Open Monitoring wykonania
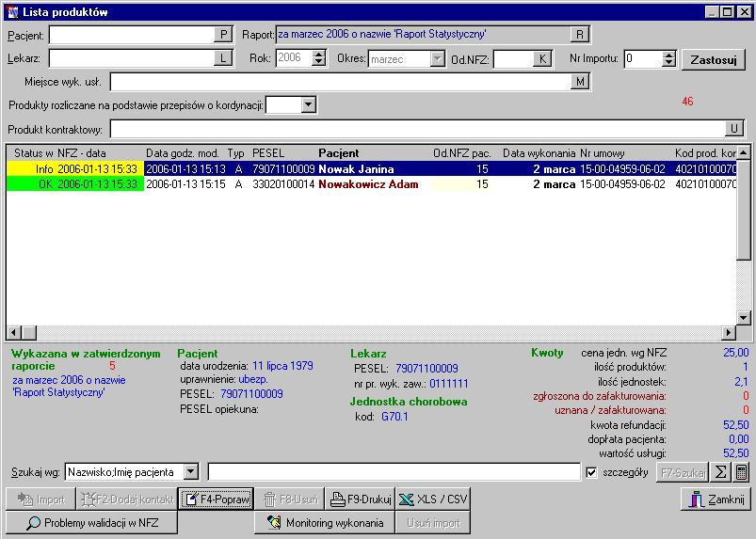The width and height of the screenshot is (756, 539). [x=325, y=523]
